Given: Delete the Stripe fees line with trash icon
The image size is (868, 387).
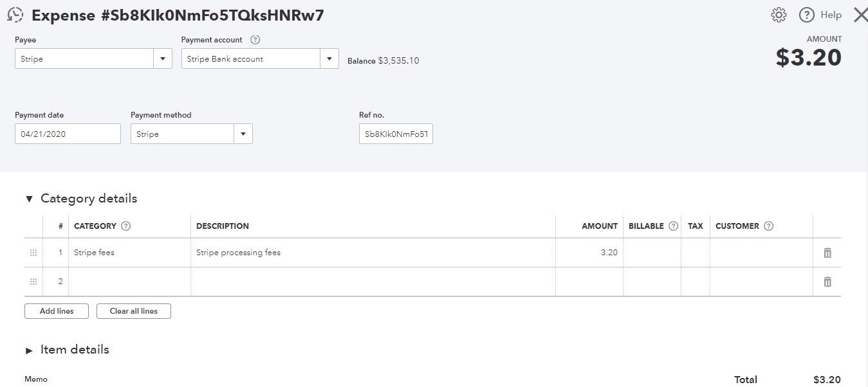Looking at the screenshot, I should 827,253.
